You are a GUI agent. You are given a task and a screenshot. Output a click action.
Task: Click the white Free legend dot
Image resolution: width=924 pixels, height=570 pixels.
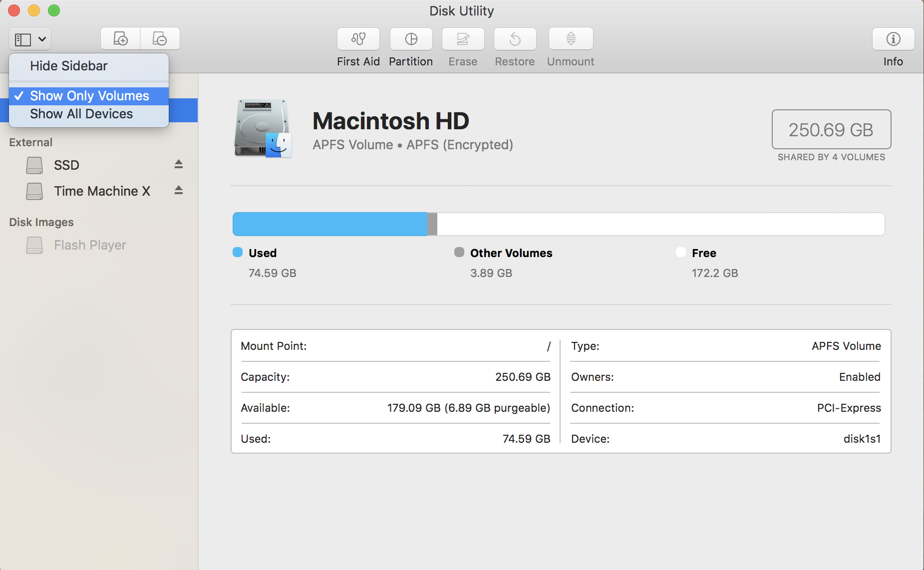tap(681, 252)
